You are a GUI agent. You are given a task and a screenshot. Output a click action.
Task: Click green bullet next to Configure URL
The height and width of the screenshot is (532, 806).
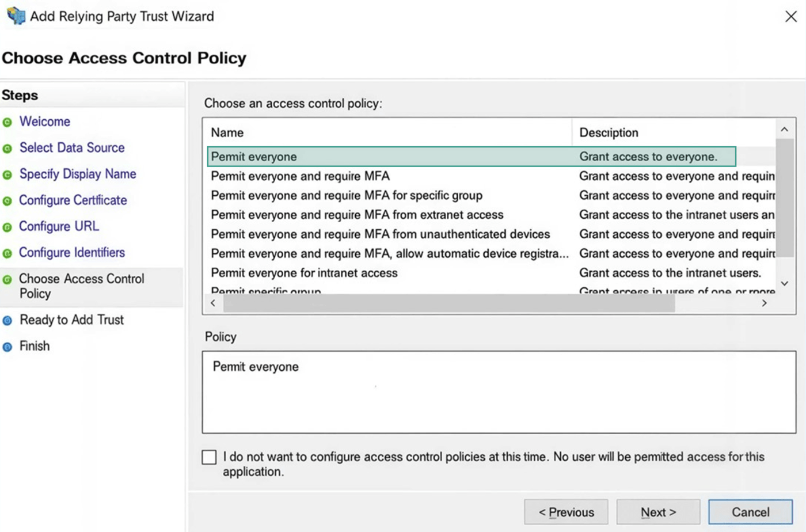(7, 227)
